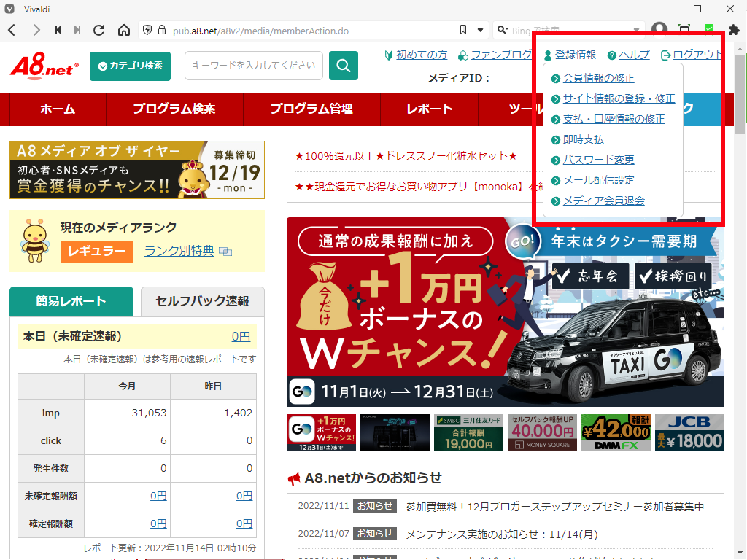Open the ファンブログ link
Screen dimensions: 747x560
(502, 55)
